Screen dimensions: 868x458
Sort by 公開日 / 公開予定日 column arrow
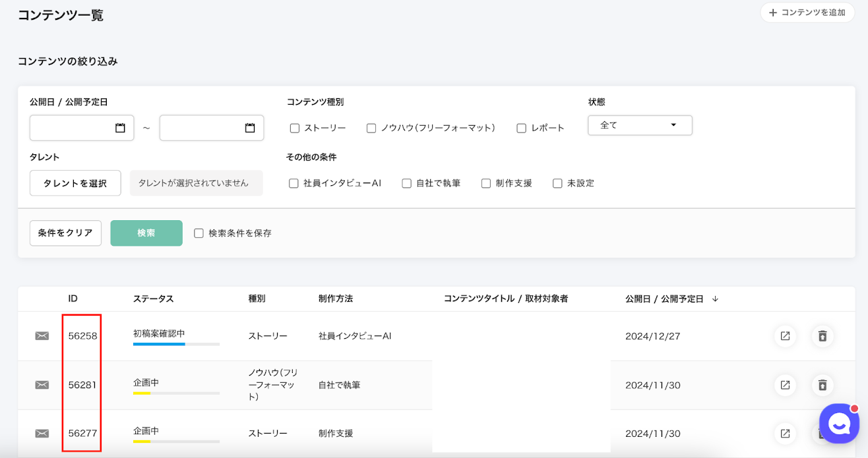[715, 299]
